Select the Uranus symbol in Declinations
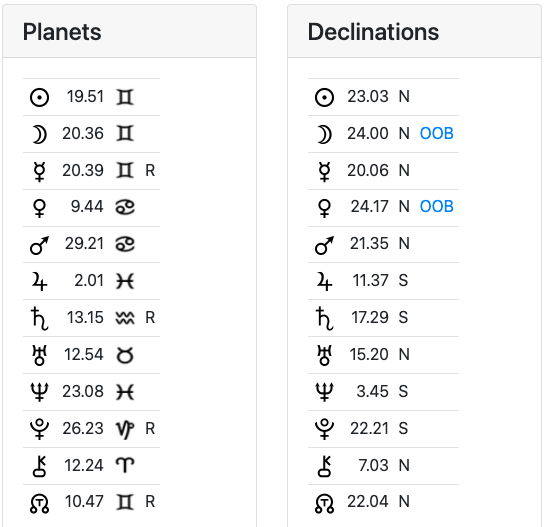This screenshot has width=545, height=527. [x=324, y=355]
